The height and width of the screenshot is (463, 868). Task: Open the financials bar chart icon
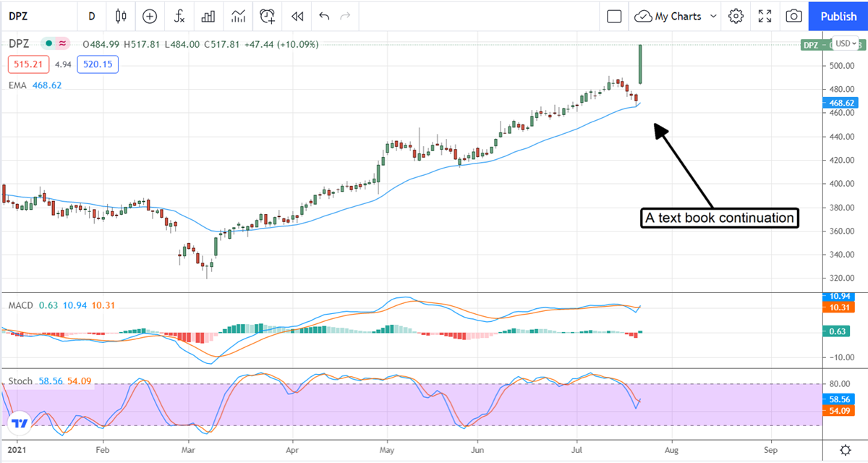208,16
